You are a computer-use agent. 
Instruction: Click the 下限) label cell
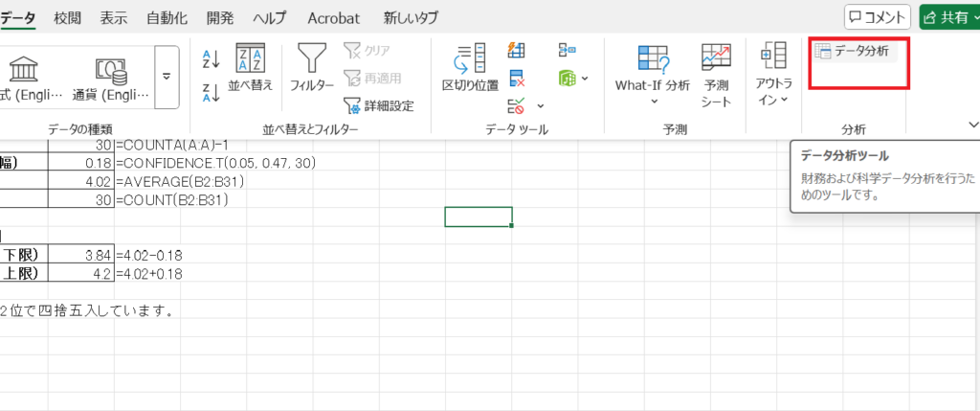point(24,255)
